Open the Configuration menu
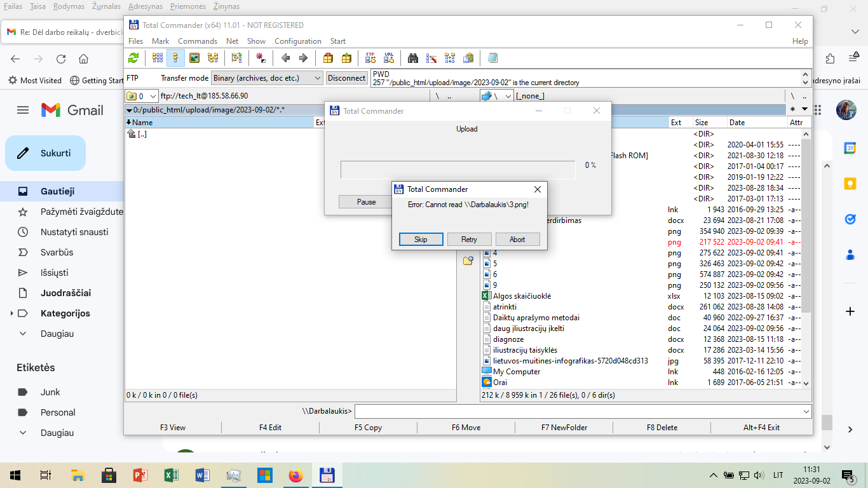Viewport: 868px width, 488px height. coord(298,41)
